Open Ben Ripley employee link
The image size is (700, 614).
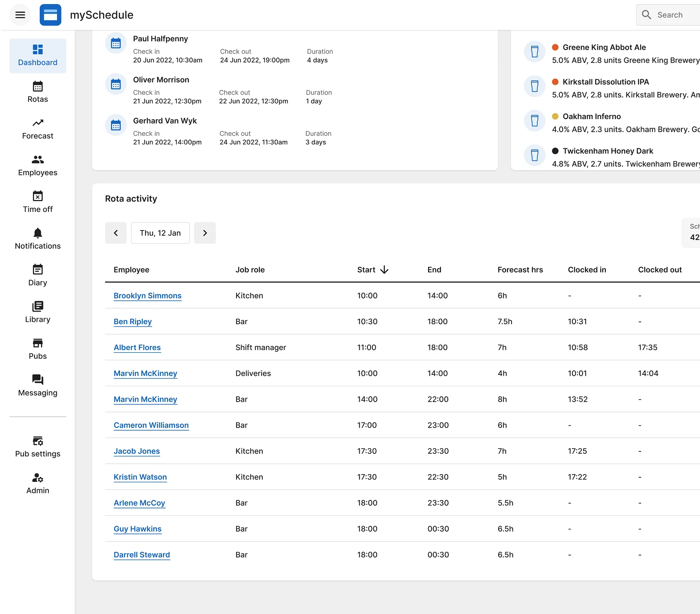click(133, 321)
